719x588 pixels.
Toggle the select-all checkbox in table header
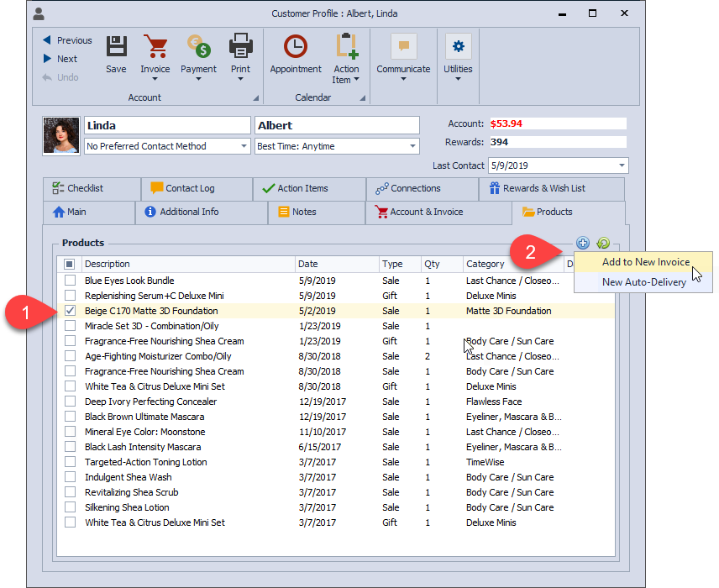point(70,264)
